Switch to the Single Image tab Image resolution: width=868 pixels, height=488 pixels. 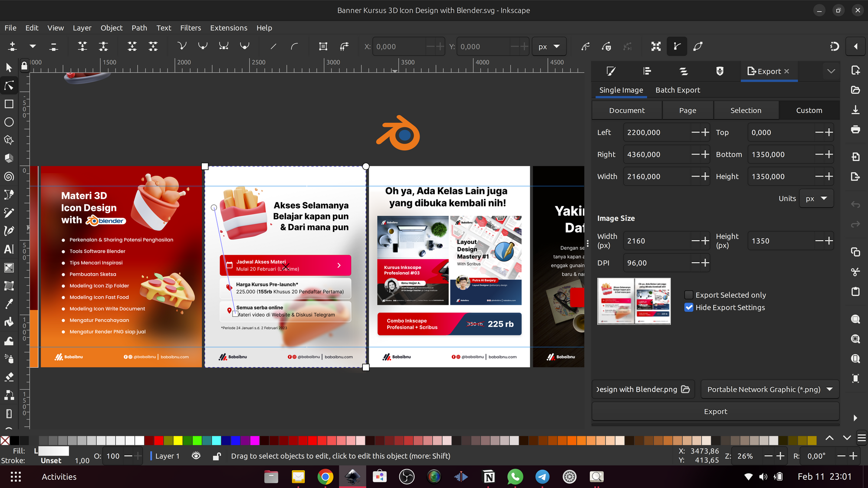(621, 90)
